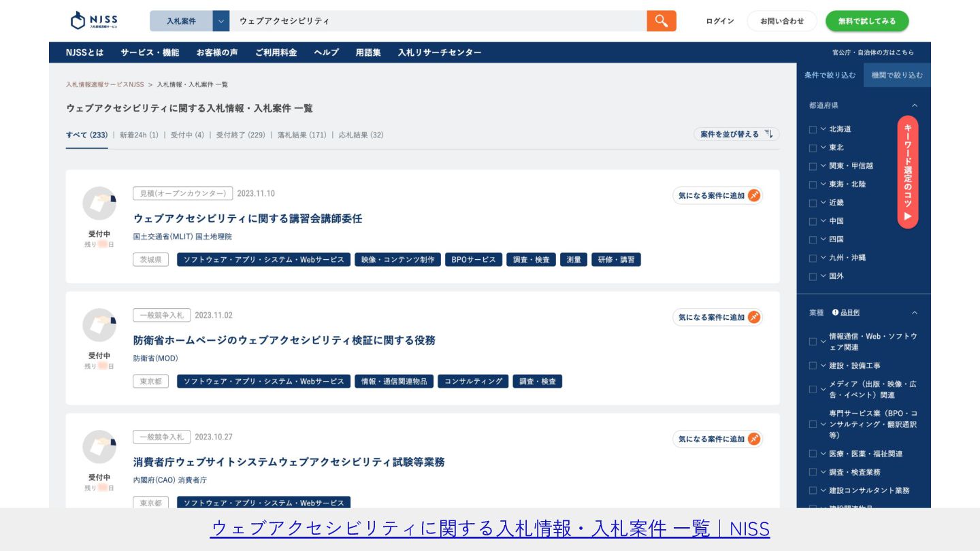Expand the 関東・甲信越 region chevron
This screenshot has height=551, width=980.
[823, 166]
